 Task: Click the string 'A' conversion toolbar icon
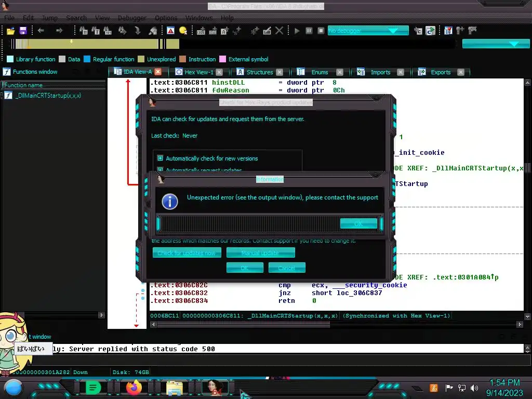pos(224,31)
